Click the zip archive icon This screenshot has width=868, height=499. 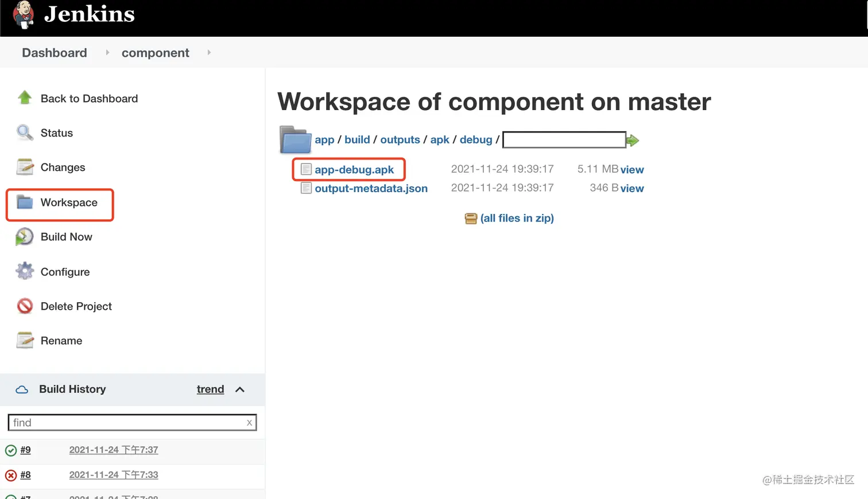(x=471, y=219)
